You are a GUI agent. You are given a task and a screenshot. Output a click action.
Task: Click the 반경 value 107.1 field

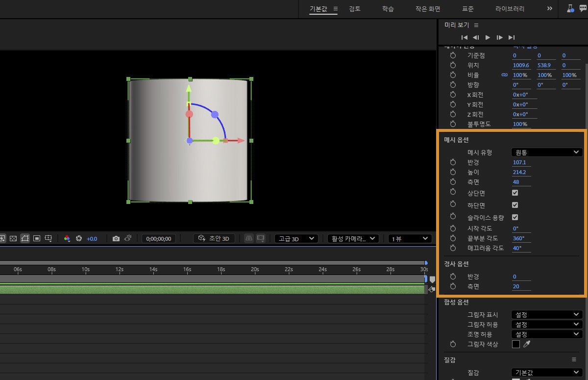tap(522, 162)
